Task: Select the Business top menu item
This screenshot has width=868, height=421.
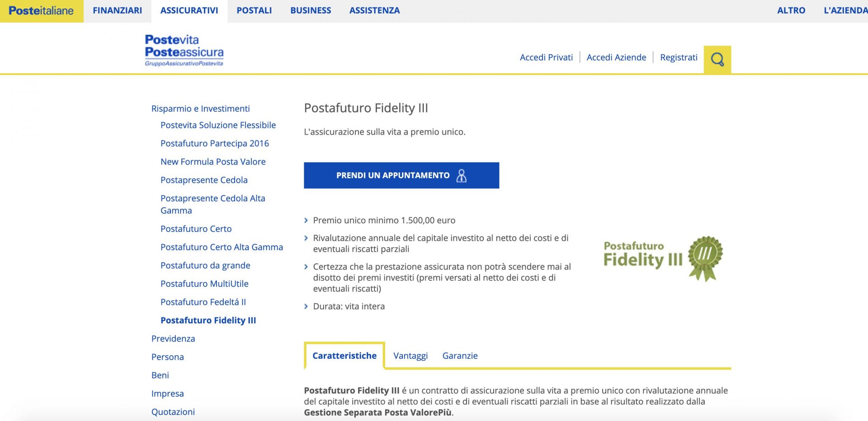Action: pos(311,10)
